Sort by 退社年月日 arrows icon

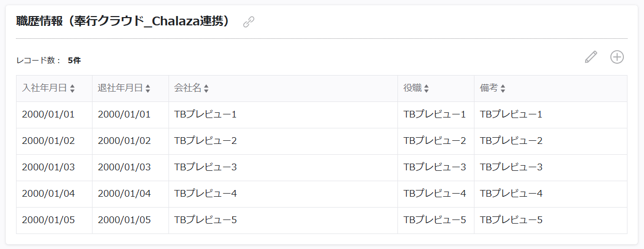148,89
